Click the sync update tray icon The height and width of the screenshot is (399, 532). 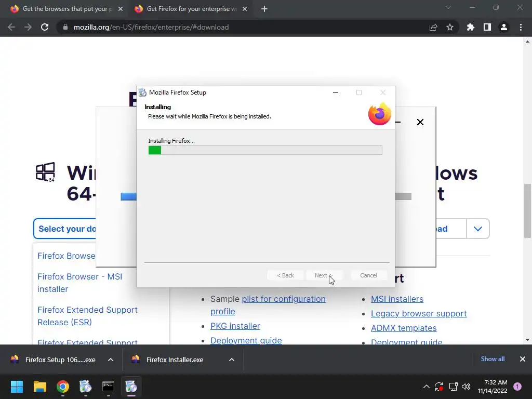(439, 387)
